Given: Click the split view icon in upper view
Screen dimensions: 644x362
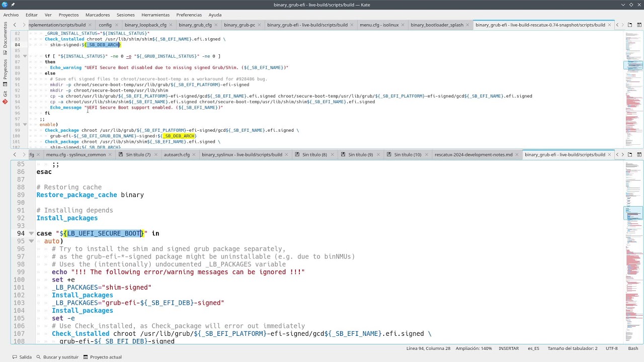Looking at the screenshot, I should click(x=639, y=25).
